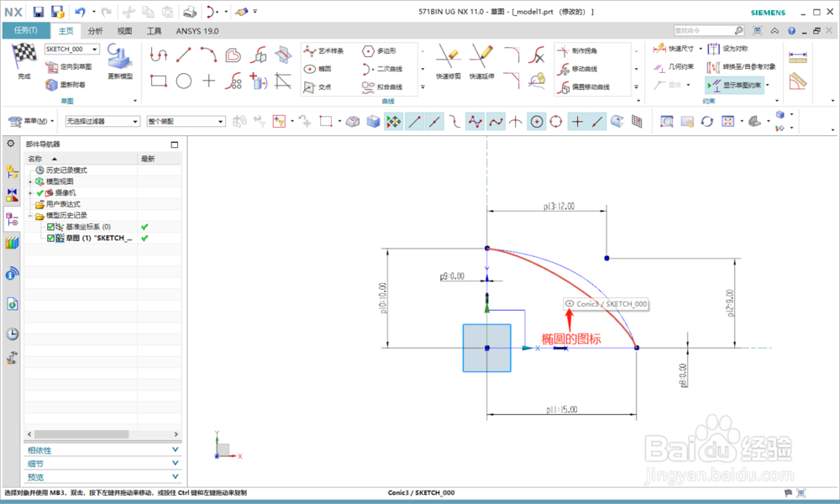The width and height of the screenshot is (840, 504).
Task: Open 快速尺寸 dropdown arrow
Action: point(701,49)
